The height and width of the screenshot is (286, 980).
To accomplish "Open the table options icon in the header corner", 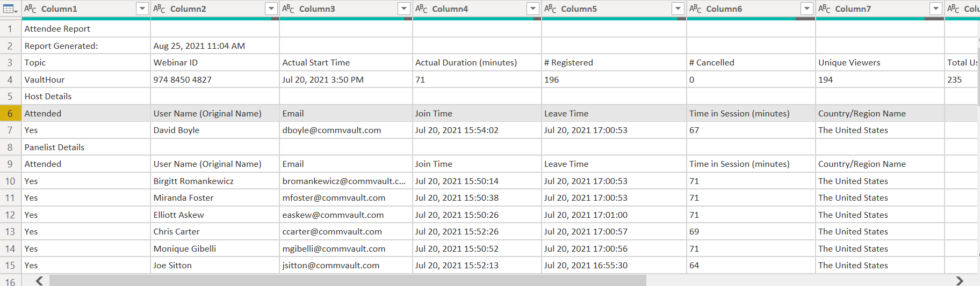I will (x=10, y=9).
